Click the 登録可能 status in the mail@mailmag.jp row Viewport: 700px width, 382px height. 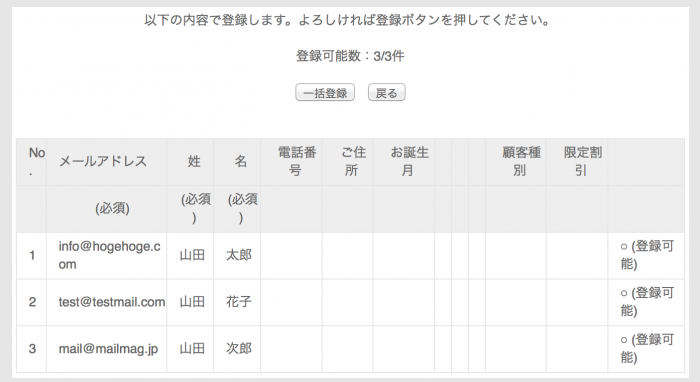[647, 349]
